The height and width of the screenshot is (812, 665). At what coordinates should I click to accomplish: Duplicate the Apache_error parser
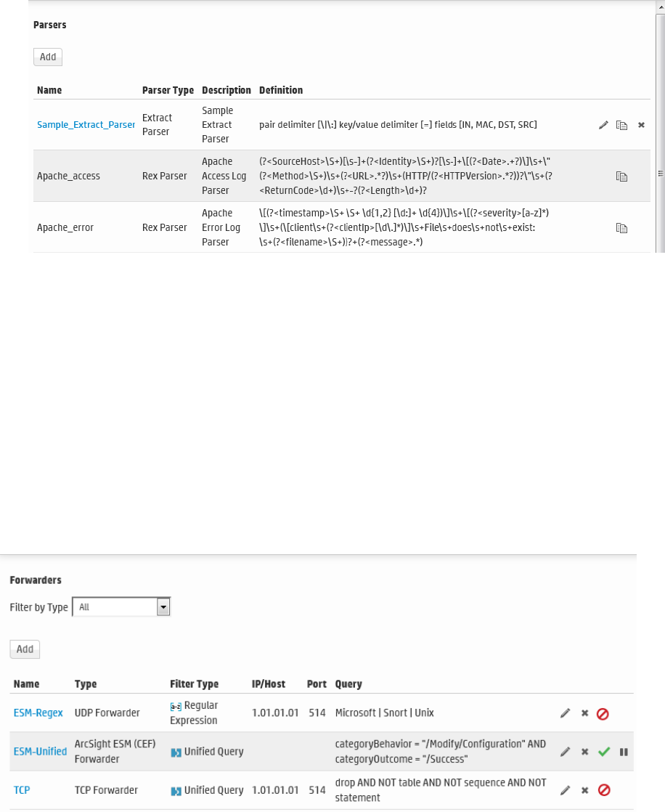coord(621,228)
